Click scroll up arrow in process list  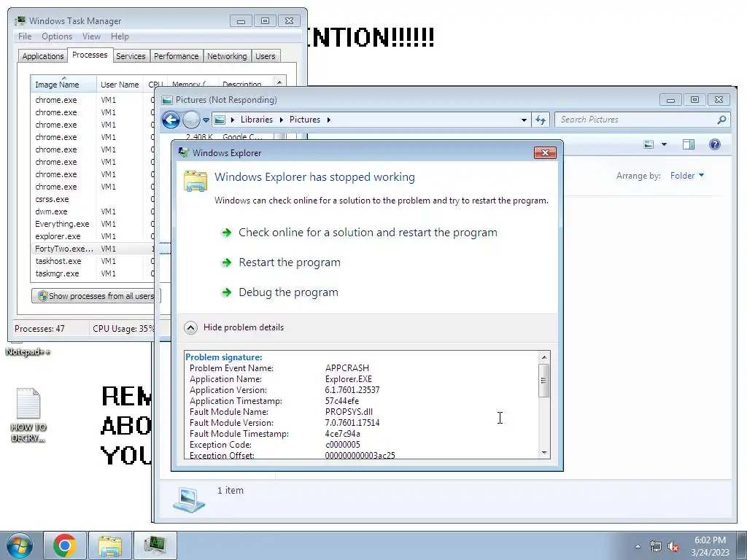pos(279,82)
